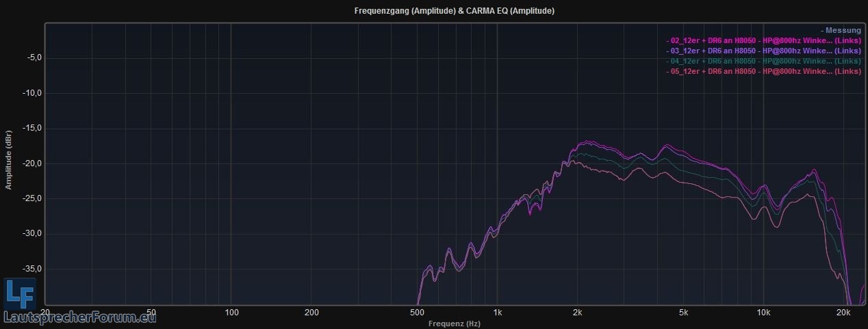
Task: Click the 500 Hz tick label
Action: [x=417, y=313]
